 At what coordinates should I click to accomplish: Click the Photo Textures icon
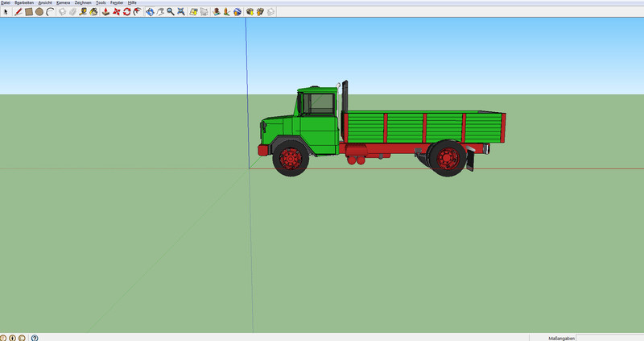(227, 12)
